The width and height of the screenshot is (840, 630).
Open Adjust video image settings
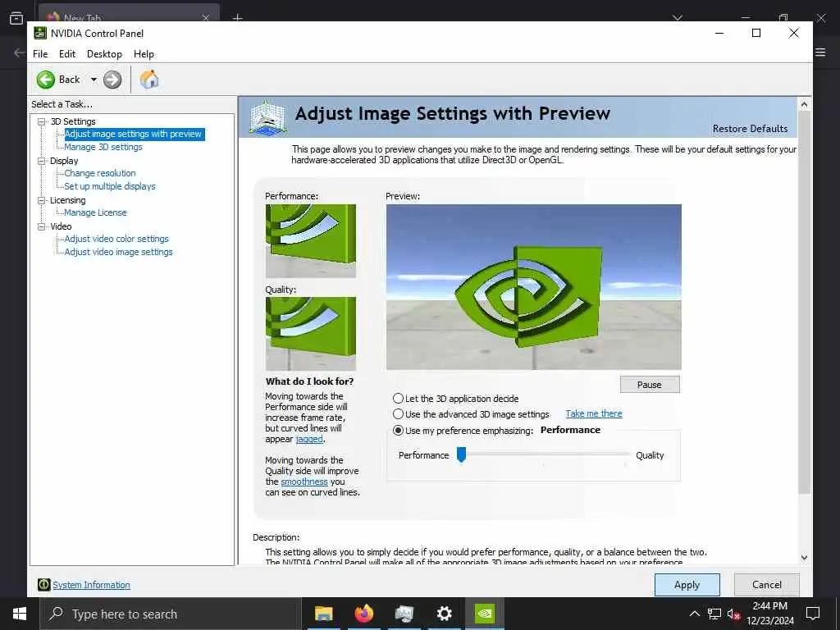click(118, 252)
